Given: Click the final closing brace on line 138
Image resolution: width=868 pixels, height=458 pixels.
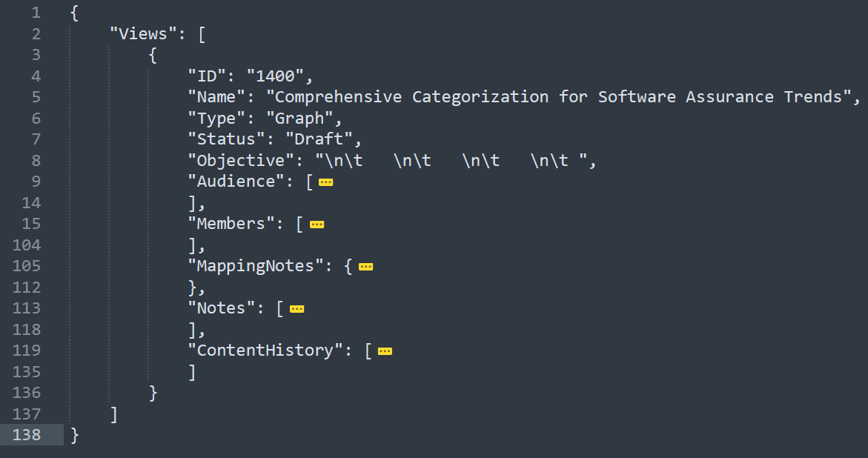Looking at the screenshot, I should tap(74, 435).
